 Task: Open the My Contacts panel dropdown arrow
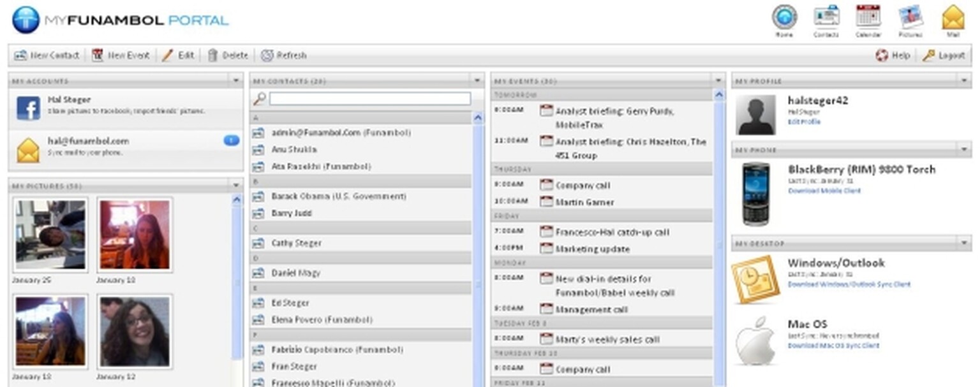tap(477, 81)
